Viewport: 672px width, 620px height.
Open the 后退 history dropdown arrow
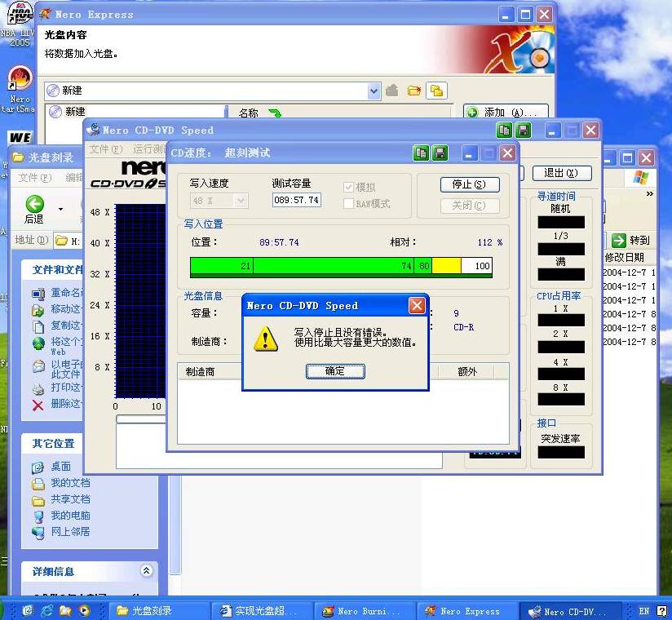(x=60, y=209)
